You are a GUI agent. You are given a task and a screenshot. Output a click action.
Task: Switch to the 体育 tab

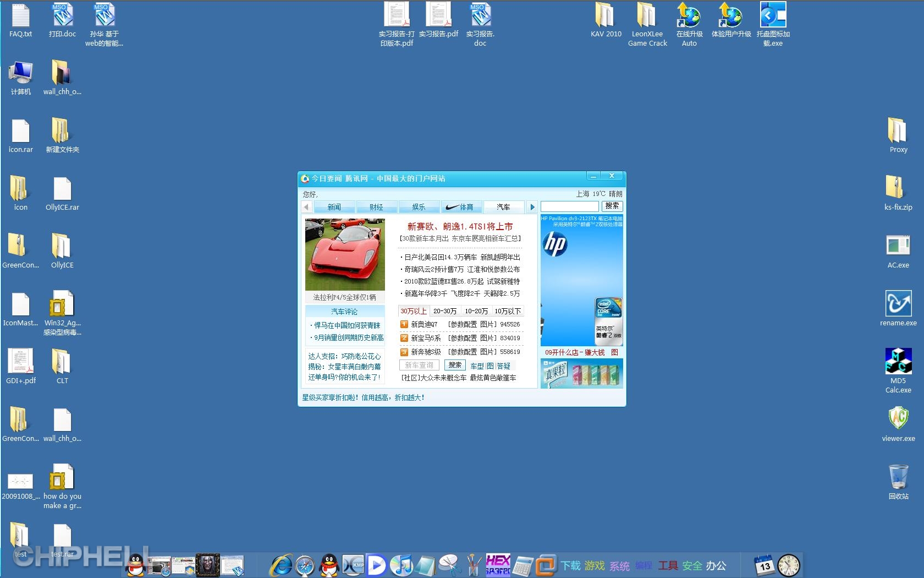tap(461, 207)
